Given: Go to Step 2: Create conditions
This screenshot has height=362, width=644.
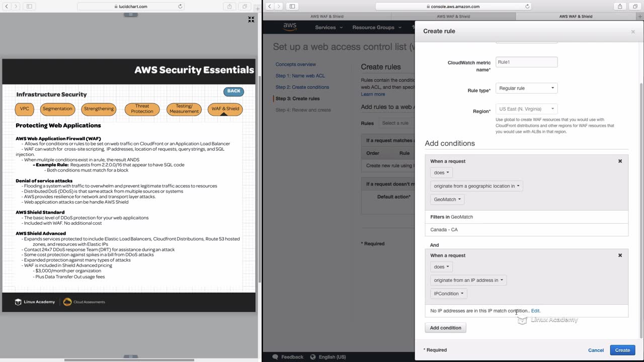Looking at the screenshot, I should coord(302,87).
